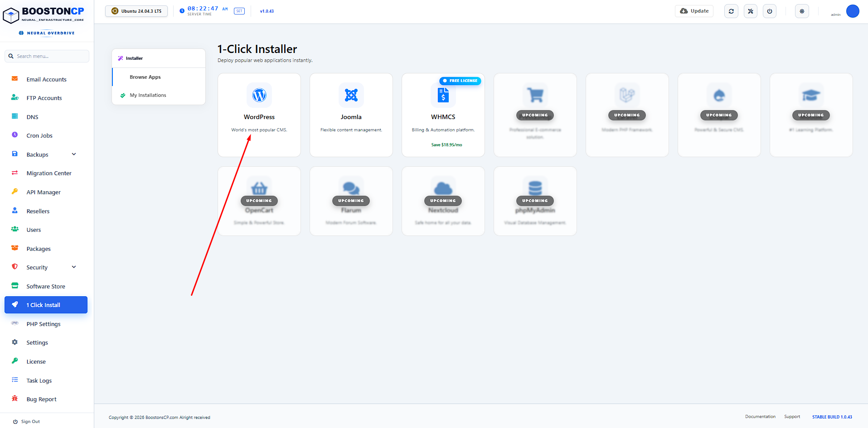Click the OpenCart basket icon
The width and height of the screenshot is (868, 428).
tap(259, 188)
